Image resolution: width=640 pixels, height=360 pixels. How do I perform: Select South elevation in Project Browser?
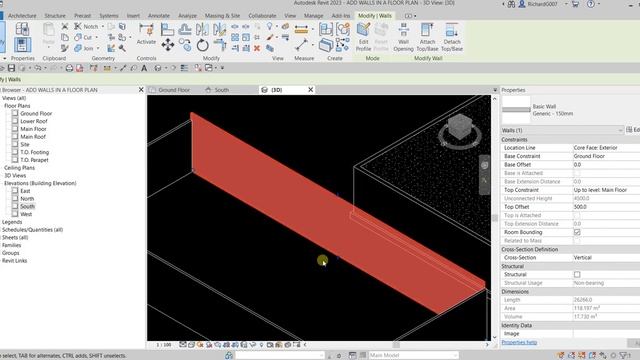click(x=27, y=206)
